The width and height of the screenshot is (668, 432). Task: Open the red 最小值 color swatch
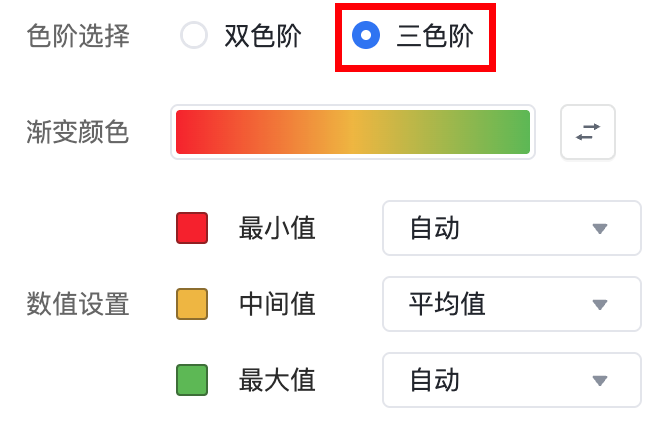192,228
